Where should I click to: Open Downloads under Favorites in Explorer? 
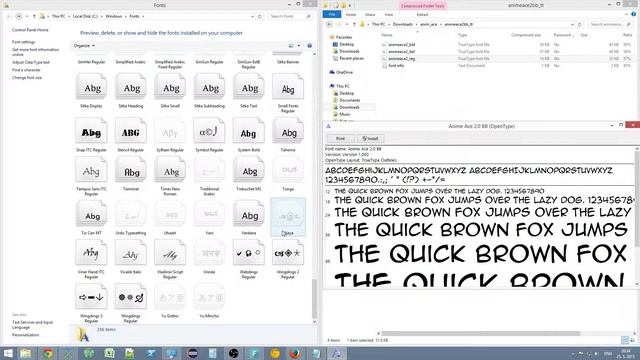coord(349,51)
